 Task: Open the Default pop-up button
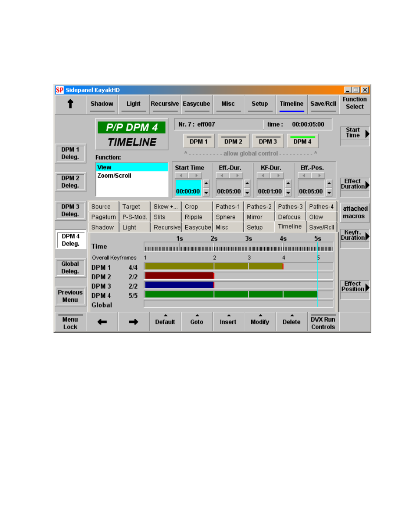(x=165, y=322)
